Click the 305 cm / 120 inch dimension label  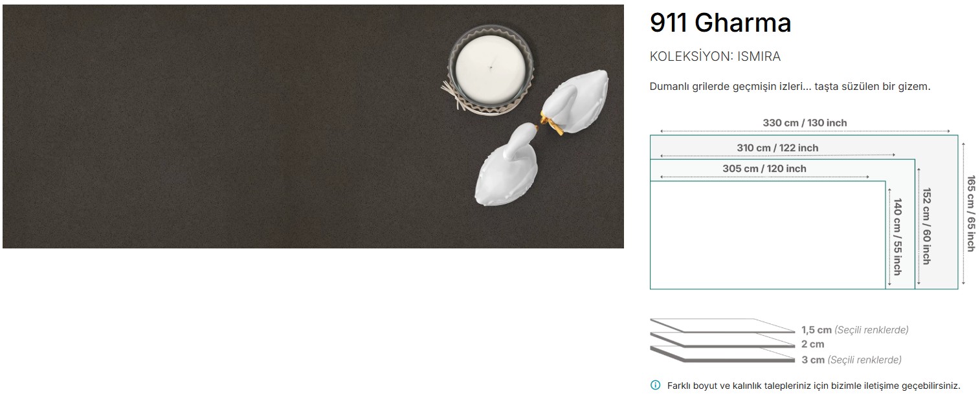[764, 168]
